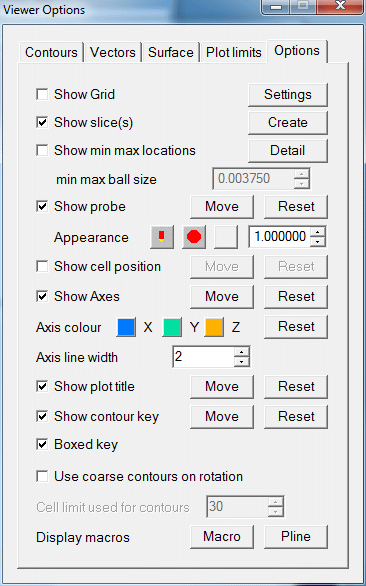This screenshot has height=586, width=366.
Task: Minimize the Viewer Options window
Action: coord(276,7)
